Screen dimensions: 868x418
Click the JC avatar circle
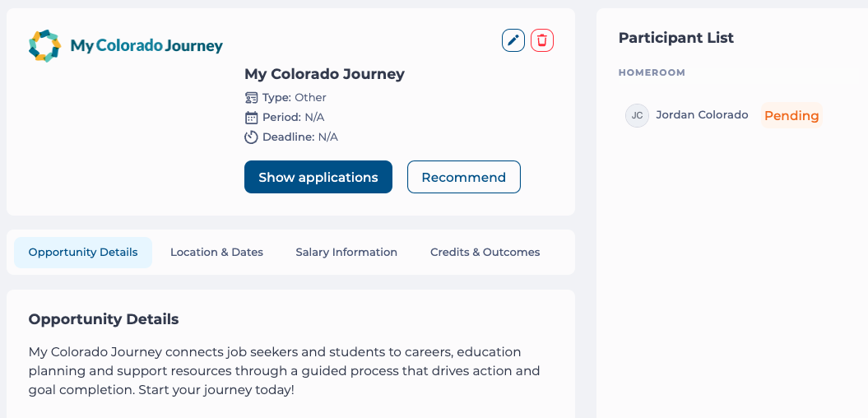[x=637, y=116]
